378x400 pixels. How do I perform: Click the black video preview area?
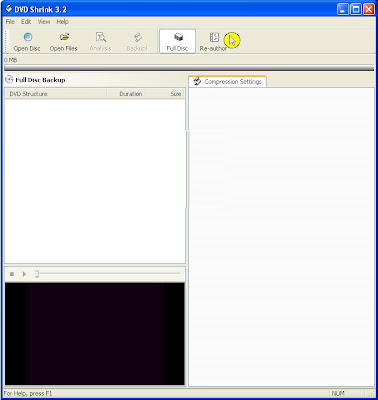(x=95, y=334)
